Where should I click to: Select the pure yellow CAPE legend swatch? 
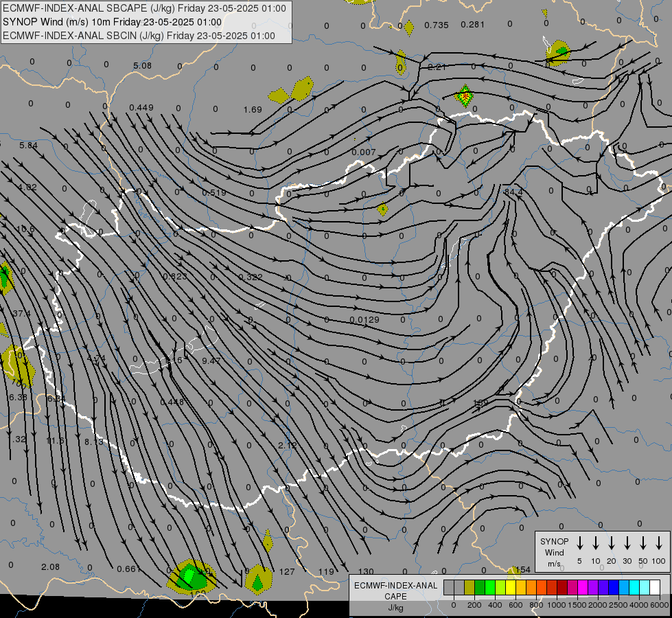point(511,588)
